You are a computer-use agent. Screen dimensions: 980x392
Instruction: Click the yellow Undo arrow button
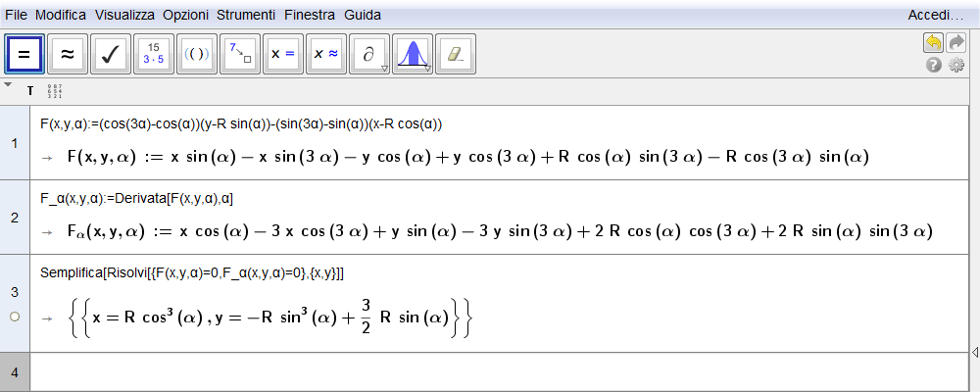pos(933,43)
